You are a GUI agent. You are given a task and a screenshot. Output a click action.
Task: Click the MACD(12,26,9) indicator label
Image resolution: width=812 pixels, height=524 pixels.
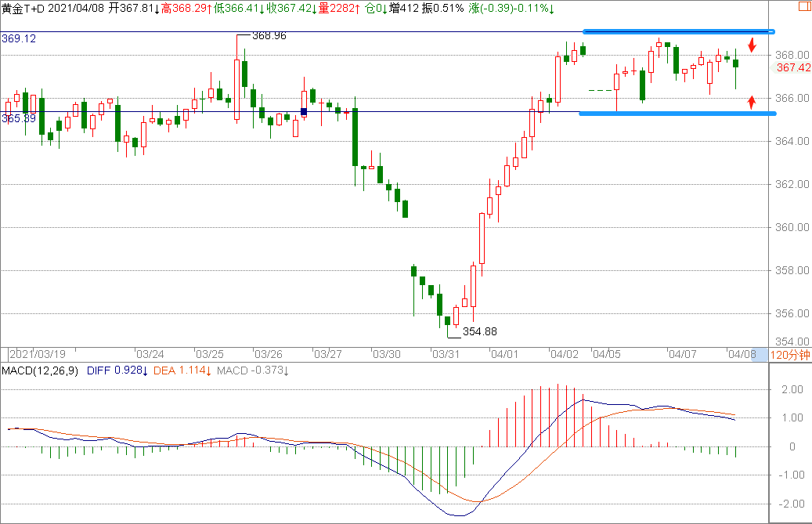40,370
